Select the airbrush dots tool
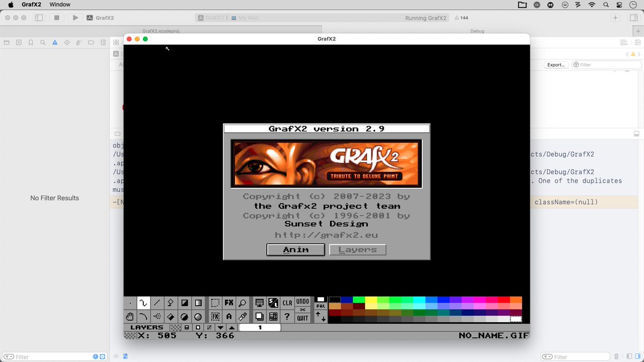 pyautogui.click(x=157, y=316)
